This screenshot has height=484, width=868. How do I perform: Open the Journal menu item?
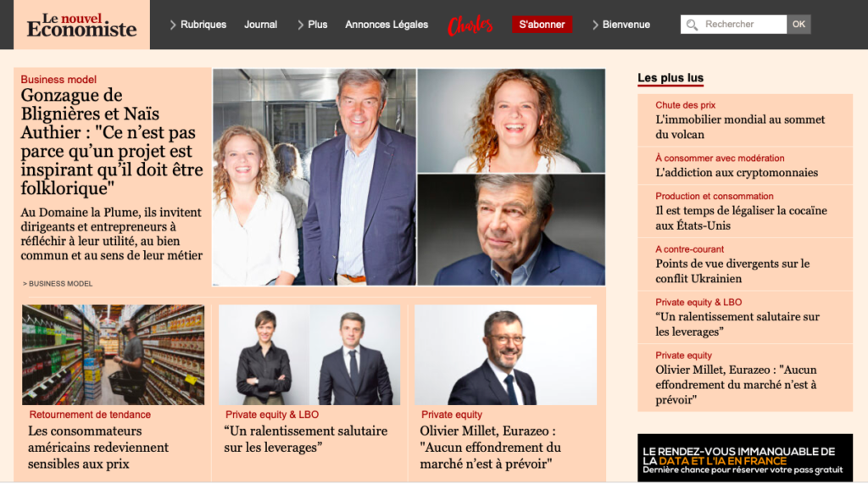point(261,25)
